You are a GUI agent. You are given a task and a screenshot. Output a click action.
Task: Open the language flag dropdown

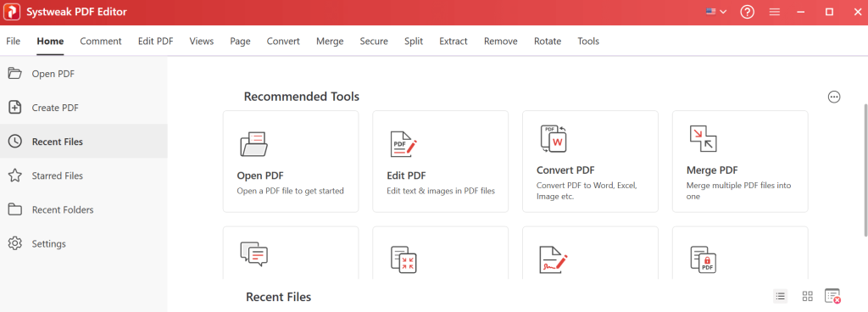coord(716,12)
